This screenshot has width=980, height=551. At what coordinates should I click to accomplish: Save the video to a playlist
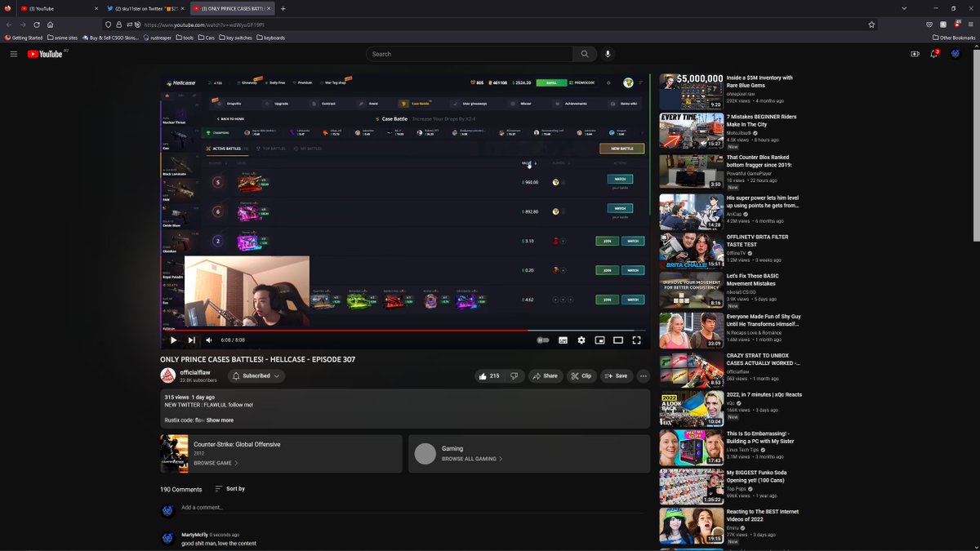click(x=617, y=376)
